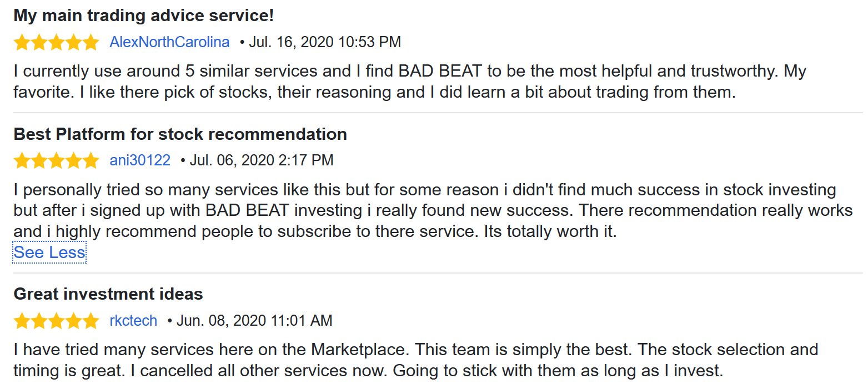Screen dimensions: 868x384
Task: Click the third star in AlexNorthCarolina's rating
Action: click(x=57, y=42)
